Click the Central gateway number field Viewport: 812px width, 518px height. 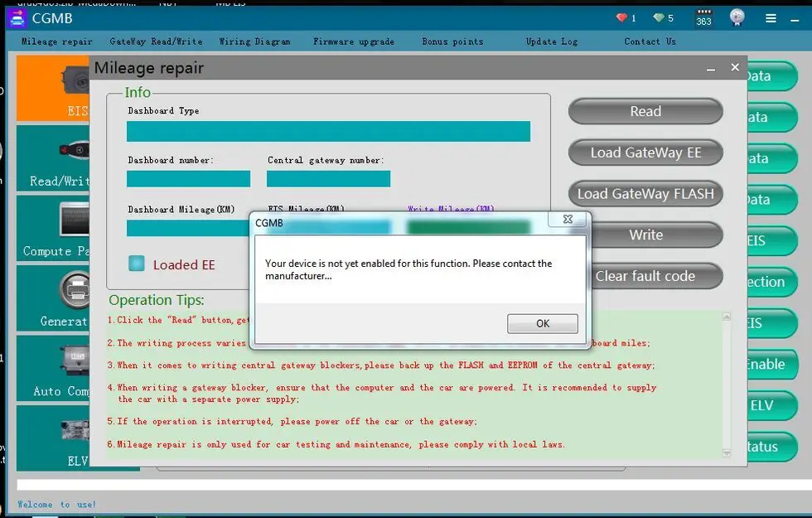328,179
